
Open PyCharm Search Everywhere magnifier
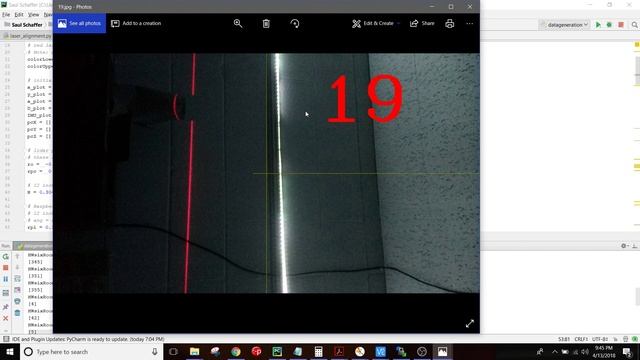pyautogui.click(x=635, y=24)
